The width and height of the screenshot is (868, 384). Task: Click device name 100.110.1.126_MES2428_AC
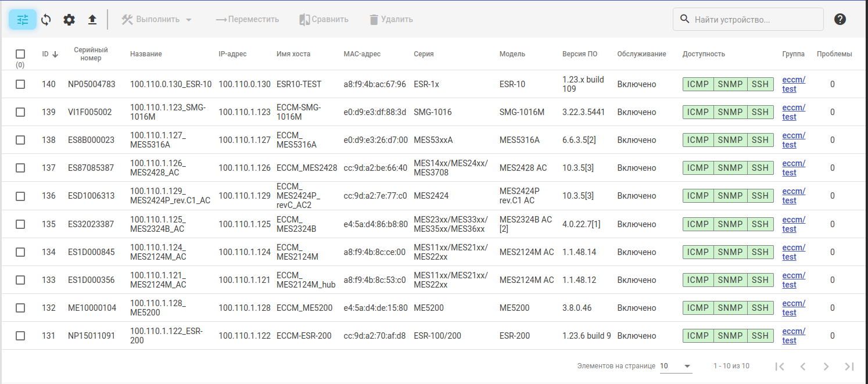pyautogui.click(x=158, y=168)
